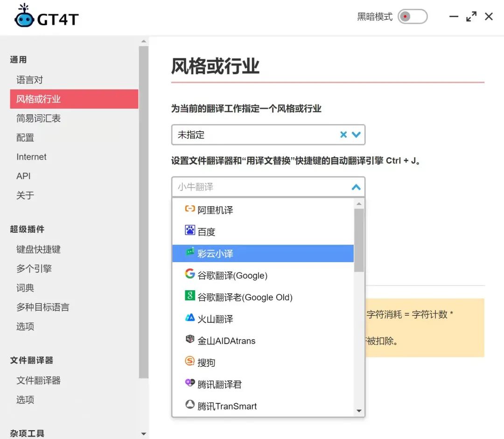Click the engine list scroll-up arrow
The image size is (504, 439).
[x=359, y=204]
